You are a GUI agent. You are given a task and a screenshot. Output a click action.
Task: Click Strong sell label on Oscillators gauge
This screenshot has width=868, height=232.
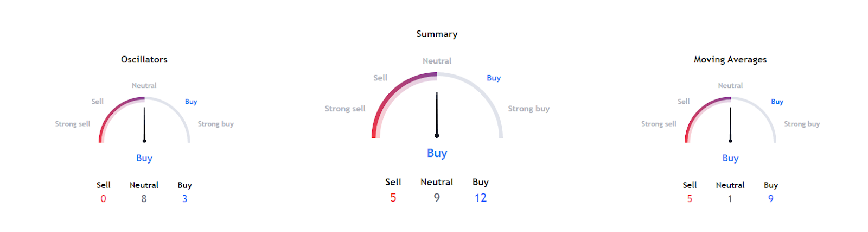coord(73,124)
